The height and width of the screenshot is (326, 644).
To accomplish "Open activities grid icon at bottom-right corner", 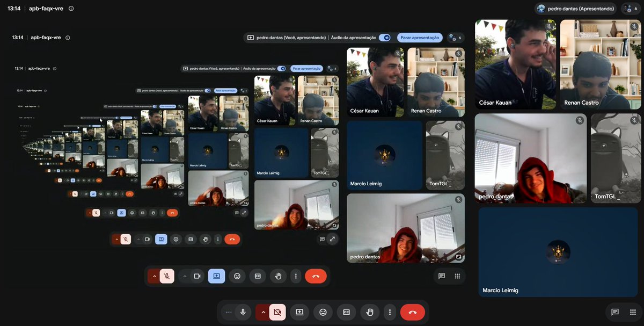I will pyautogui.click(x=632, y=312).
